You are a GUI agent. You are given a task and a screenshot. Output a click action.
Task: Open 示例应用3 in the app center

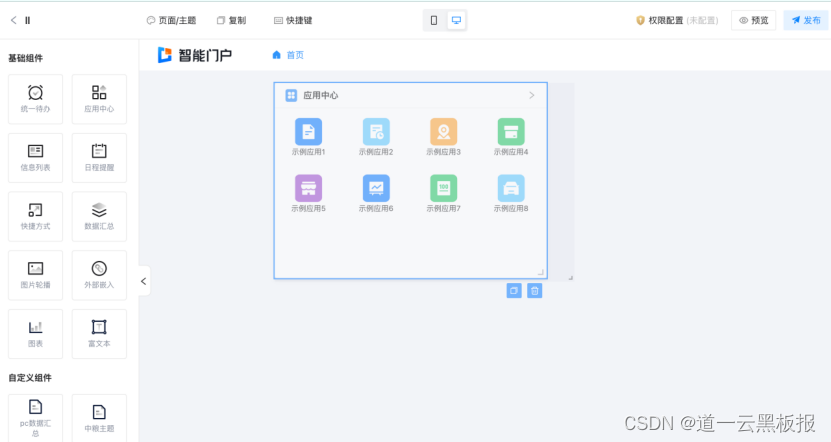444,137
